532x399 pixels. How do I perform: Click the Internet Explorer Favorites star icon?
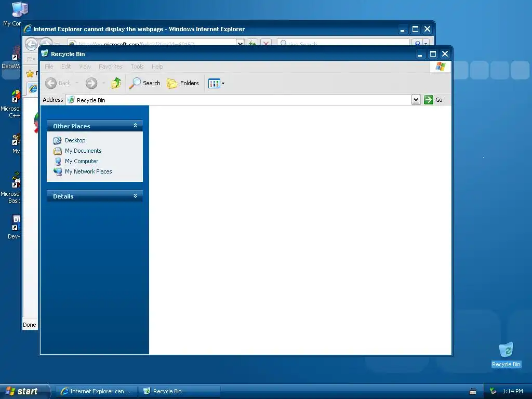point(30,73)
